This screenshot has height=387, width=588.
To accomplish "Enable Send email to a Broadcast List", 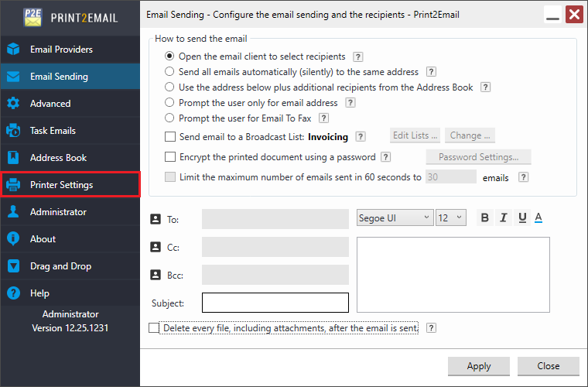I will (170, 136).
